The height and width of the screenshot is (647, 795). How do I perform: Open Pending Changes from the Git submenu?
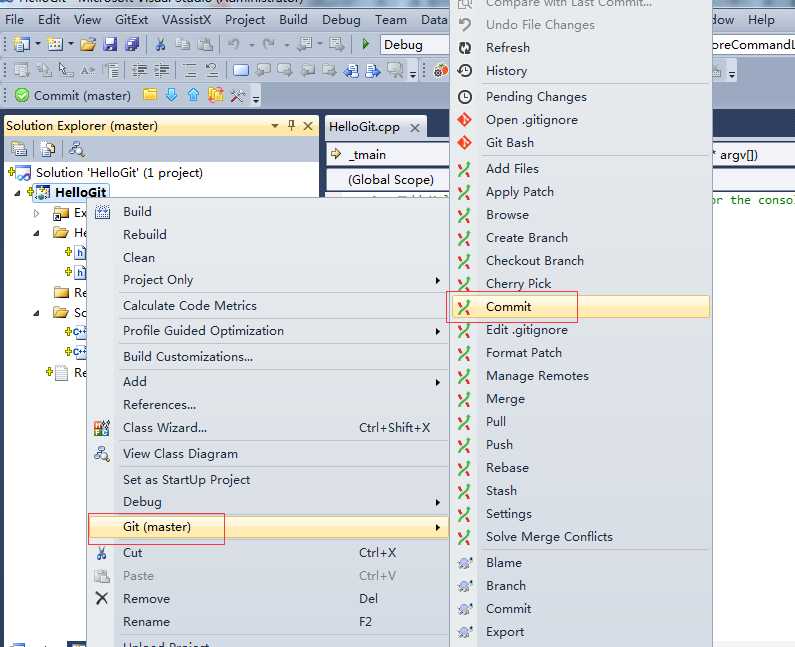click(581, 97)
